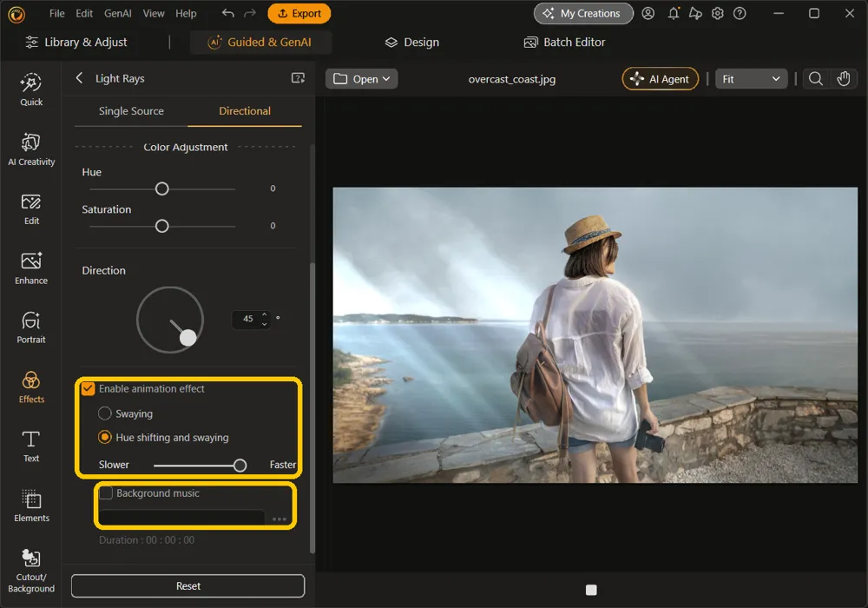Image resolution: width=868 pixels, height=608 pixels.
Task: Open the AI Creativity panel
Action: tap(31, 149)
